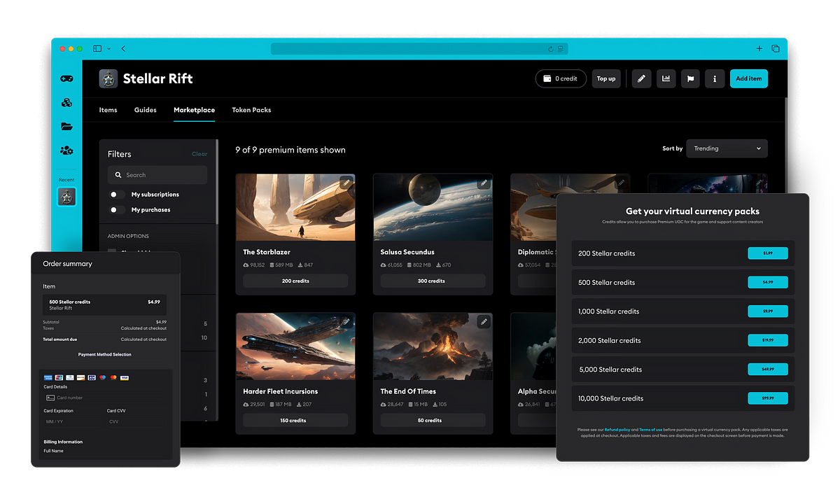This screenshot has height=504, width=840.
Task: Buy Harder Fleet Incursions for 150 credits
Action: [295, 421]
